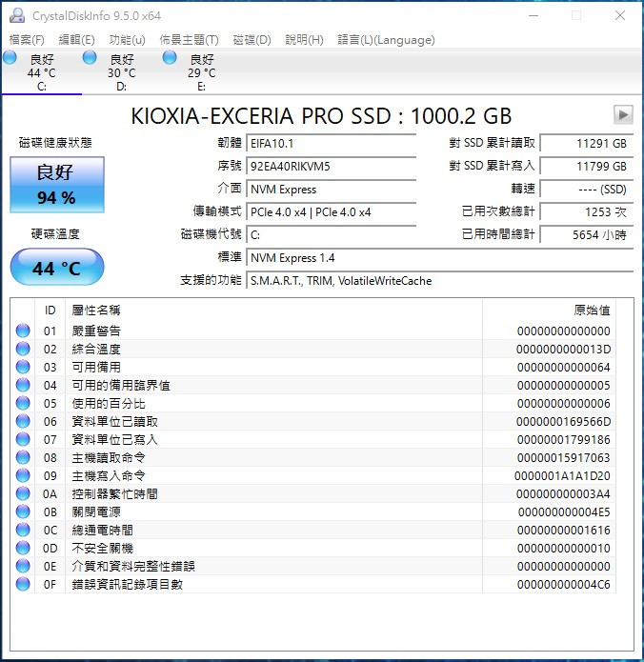This screenshot has width=644, height=662.
Task: Click total host reads value 11291 GB
Action: pos(587,144)
